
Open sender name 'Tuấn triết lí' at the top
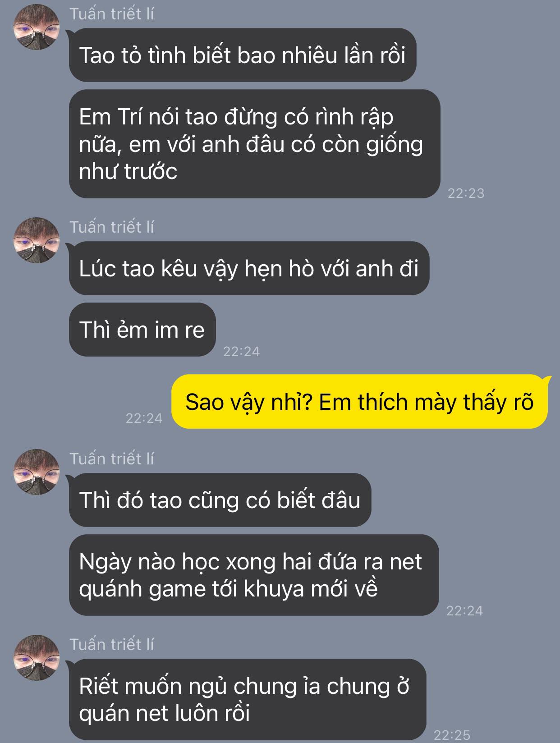click(x=112, y=14)
